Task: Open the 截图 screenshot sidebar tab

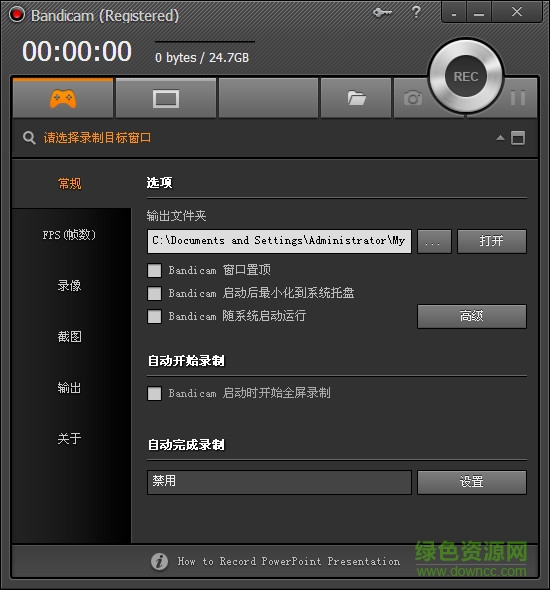Action: click(69, 336)
